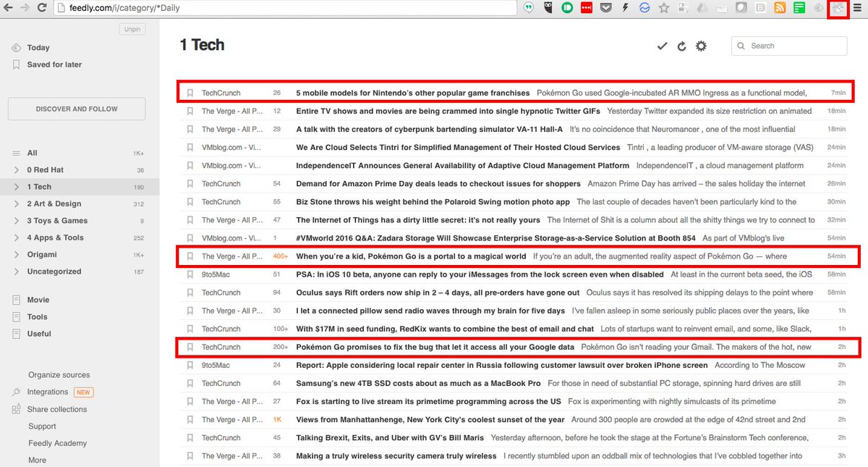The image size is (868, 467).
Task: Open the feed settings gear
Action: [x=701, y=46]
